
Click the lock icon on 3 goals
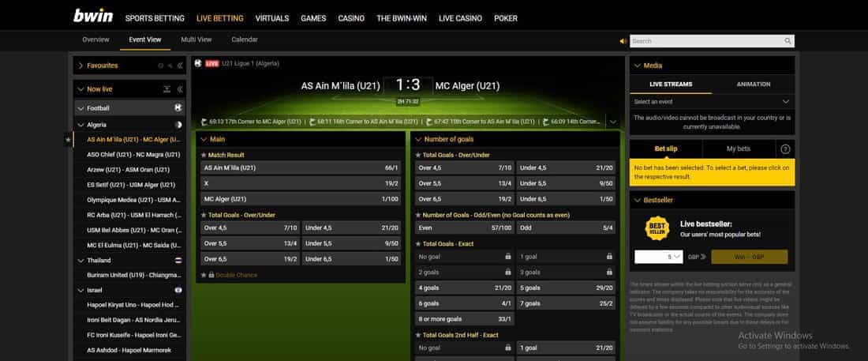tap(609, 273)
